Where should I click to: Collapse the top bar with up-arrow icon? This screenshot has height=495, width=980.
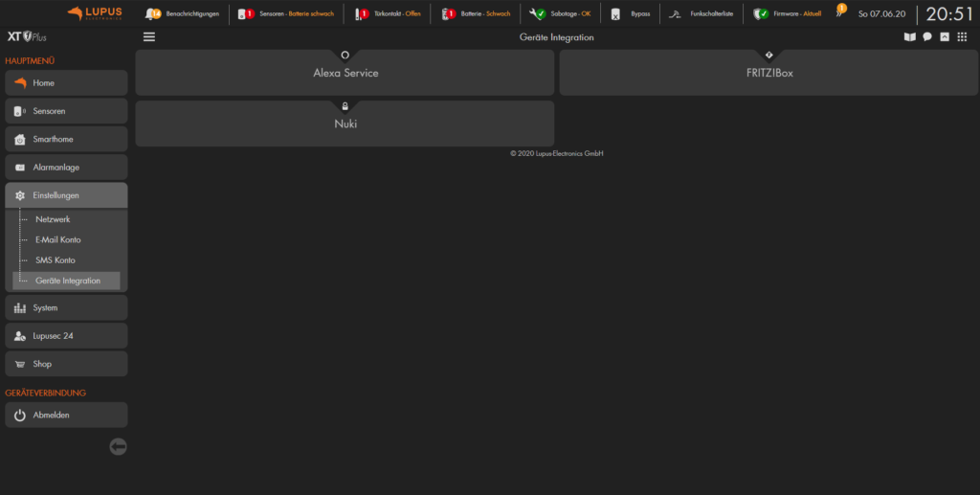click(945, 37)
